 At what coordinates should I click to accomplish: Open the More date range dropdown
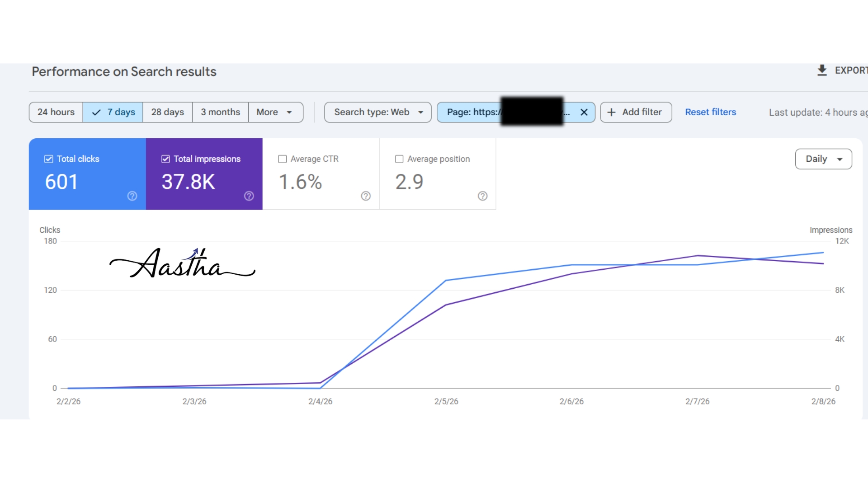tap(275, 112)
